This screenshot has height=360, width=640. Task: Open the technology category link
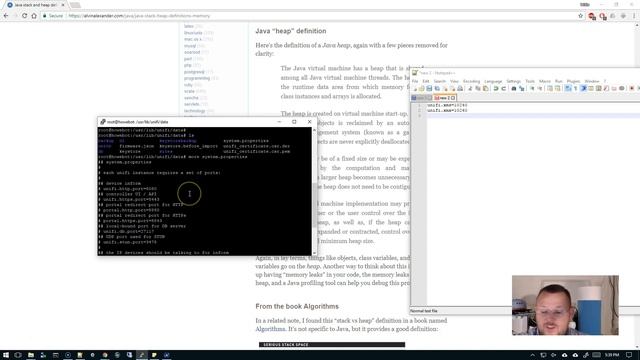194,111
